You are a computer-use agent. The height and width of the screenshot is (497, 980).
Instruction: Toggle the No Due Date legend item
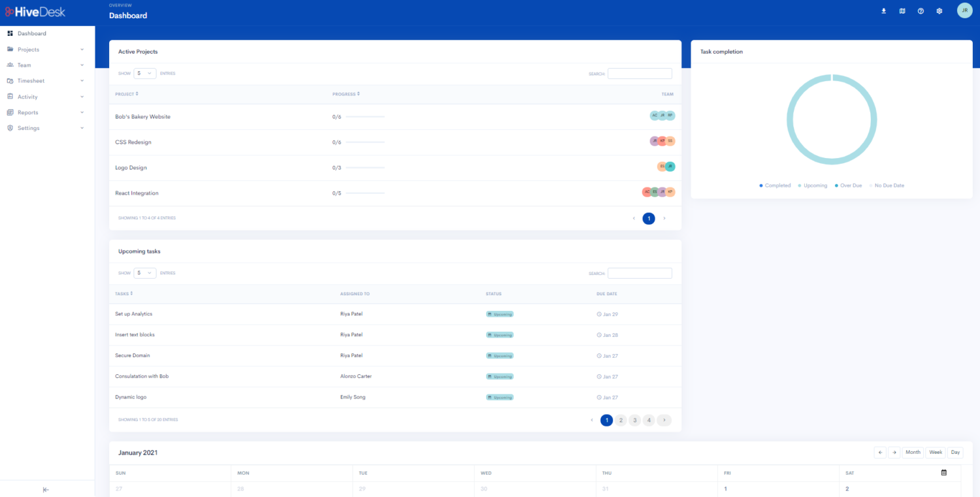point(889,185)
